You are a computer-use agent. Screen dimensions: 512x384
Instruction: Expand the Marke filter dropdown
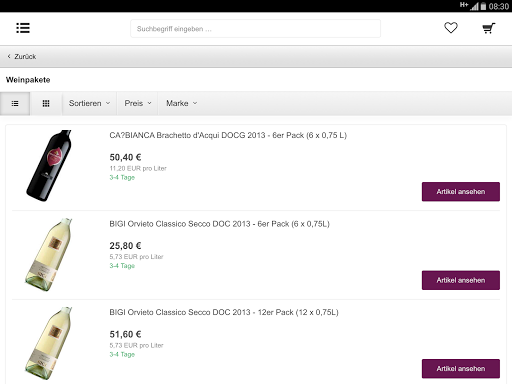coord(182,104)
